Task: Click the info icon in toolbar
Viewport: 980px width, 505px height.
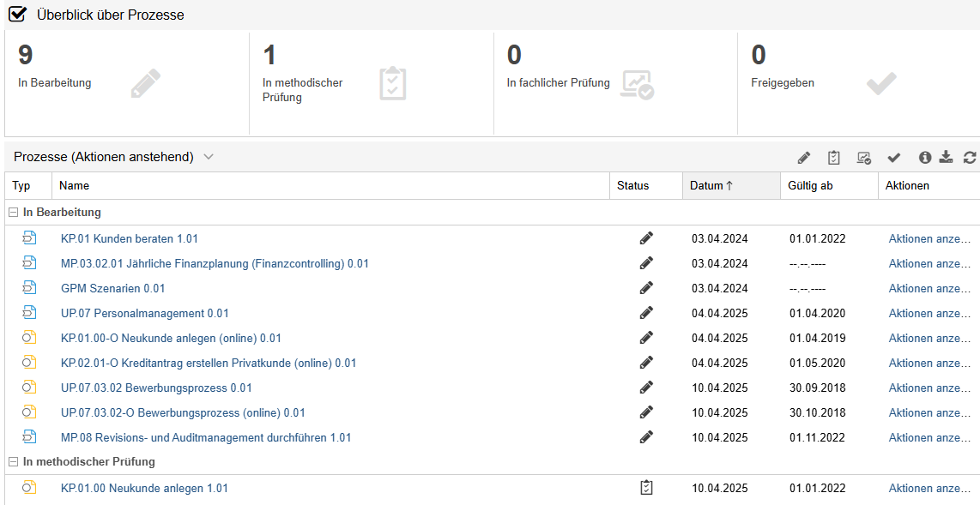Action: click(925, 158)
